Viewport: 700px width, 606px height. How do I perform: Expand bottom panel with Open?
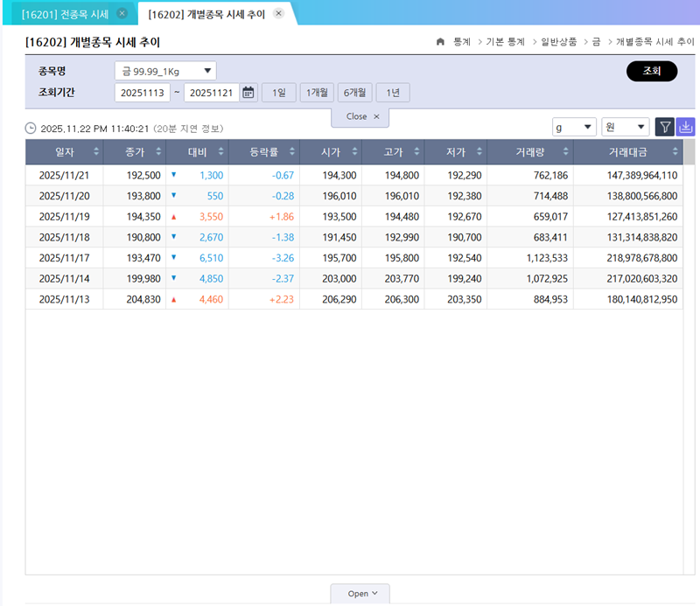click(x=360, y=594)
